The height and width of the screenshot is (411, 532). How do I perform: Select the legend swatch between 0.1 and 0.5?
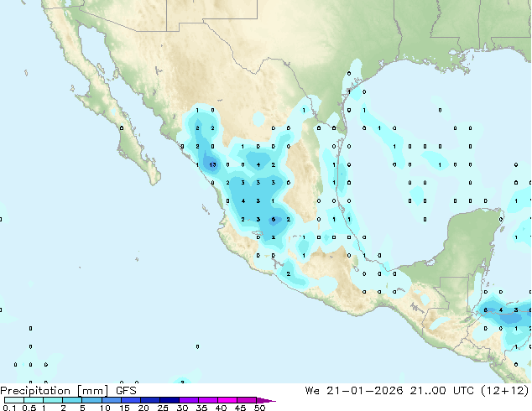click(14, 400)
